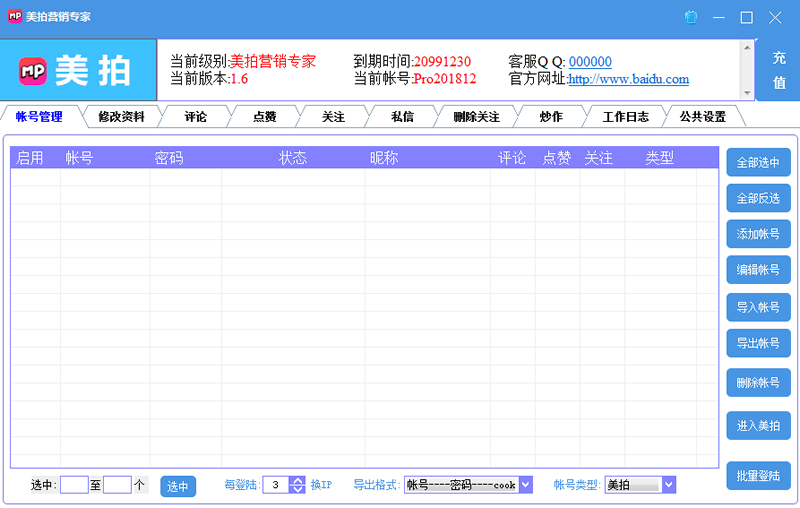Click the 昵称 column header

click(x=384, y=158)
